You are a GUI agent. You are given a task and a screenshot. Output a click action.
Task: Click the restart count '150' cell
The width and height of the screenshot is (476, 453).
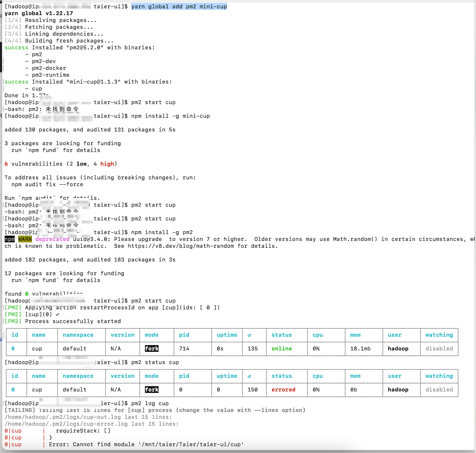(x=253, y=390)
